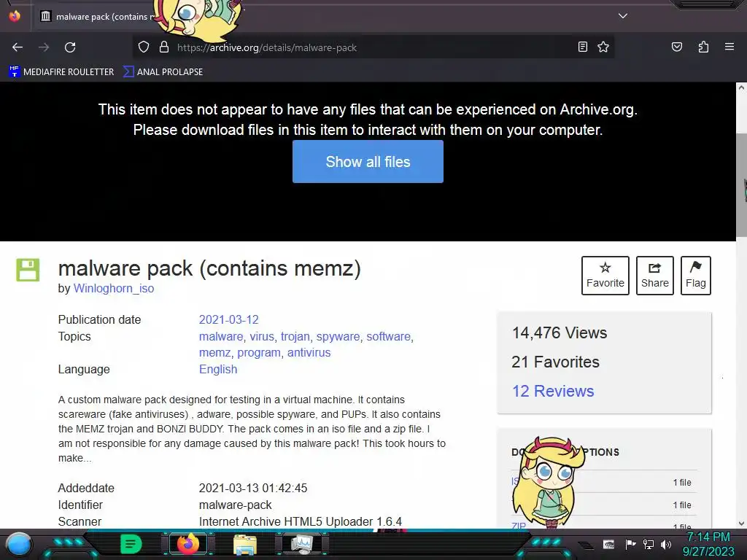Open the antivirus topic link
747x560 pixels.
309,352
